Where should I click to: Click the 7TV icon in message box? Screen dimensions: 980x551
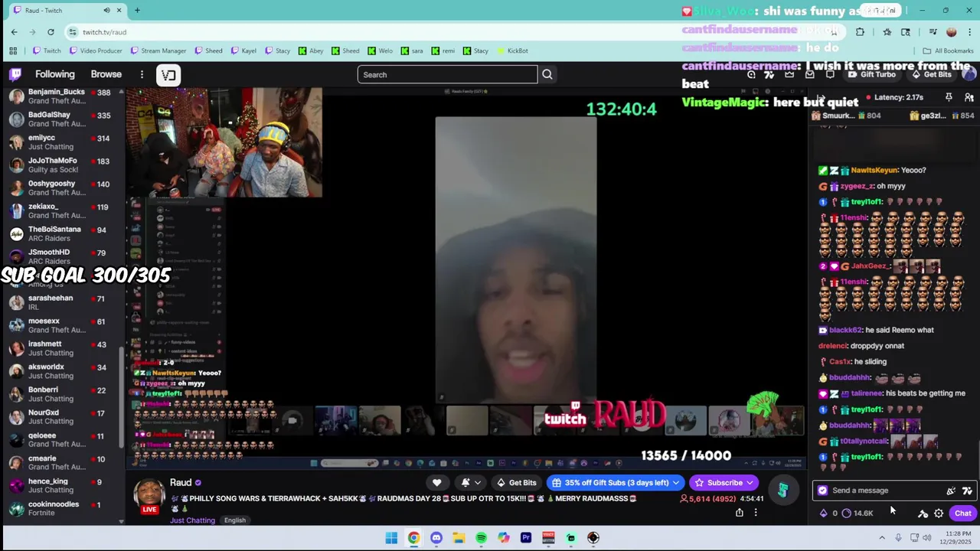click(967, 491)
